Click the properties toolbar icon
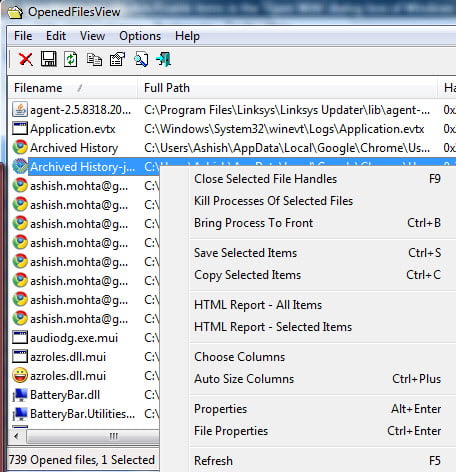 pos(117,60)
